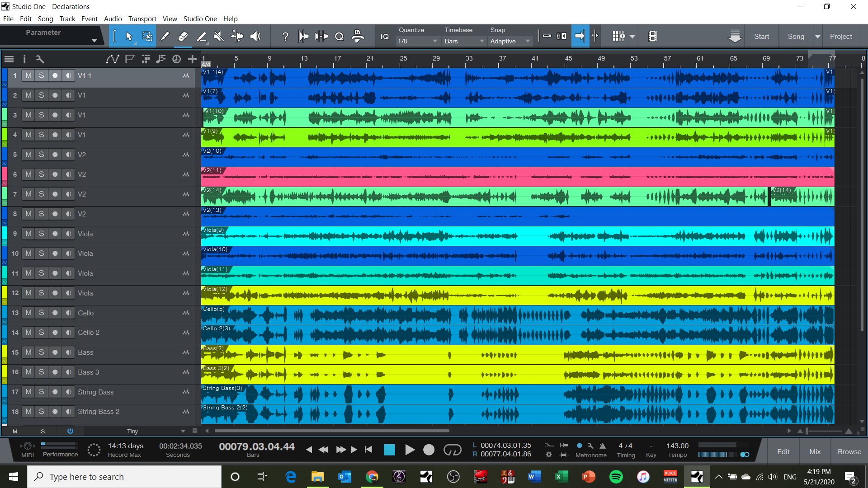This screenshot has width=868, height=488.
Task: Open the Browse panel
Action: tap(849, 452)
